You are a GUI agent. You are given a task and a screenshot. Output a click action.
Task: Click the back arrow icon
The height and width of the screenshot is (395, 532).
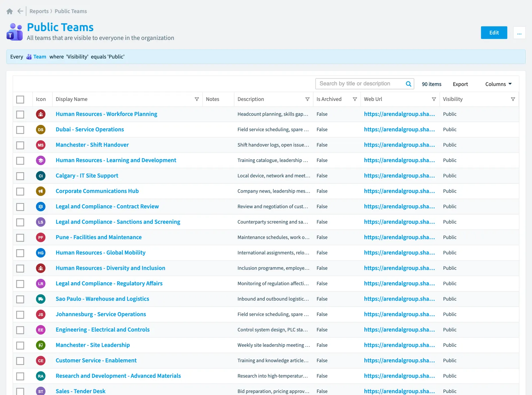(x=20, y=11)
